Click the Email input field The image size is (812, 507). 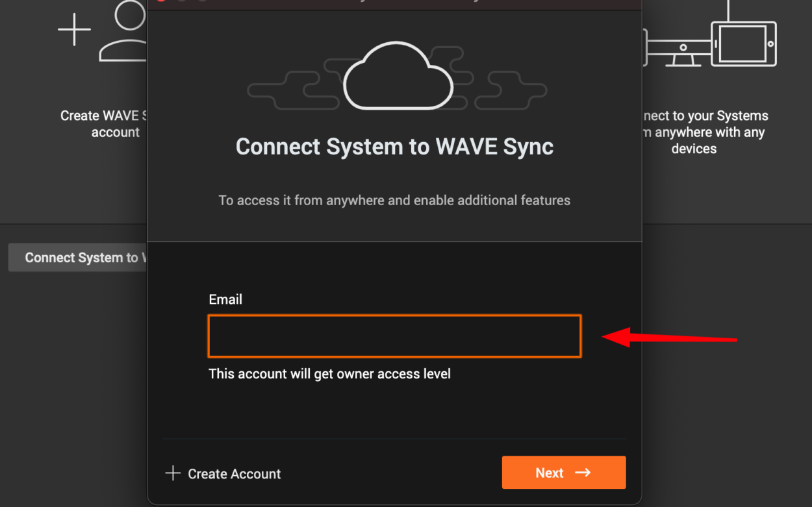[x=394, y=336]
